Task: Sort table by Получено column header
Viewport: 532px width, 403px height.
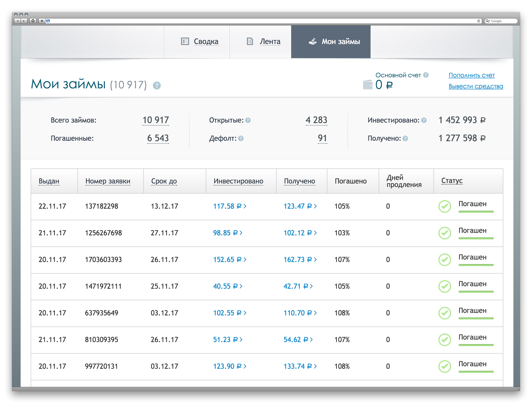Action: tap(299, 181)
